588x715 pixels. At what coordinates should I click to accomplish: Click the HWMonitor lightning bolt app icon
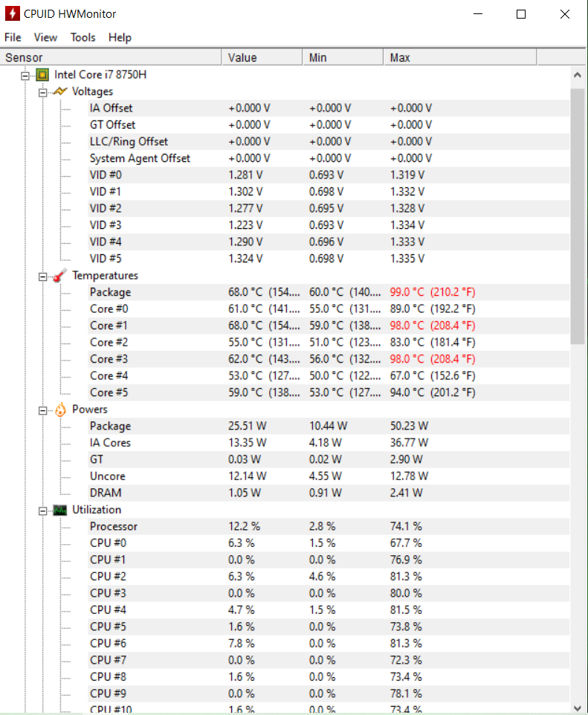click(12, 13)
